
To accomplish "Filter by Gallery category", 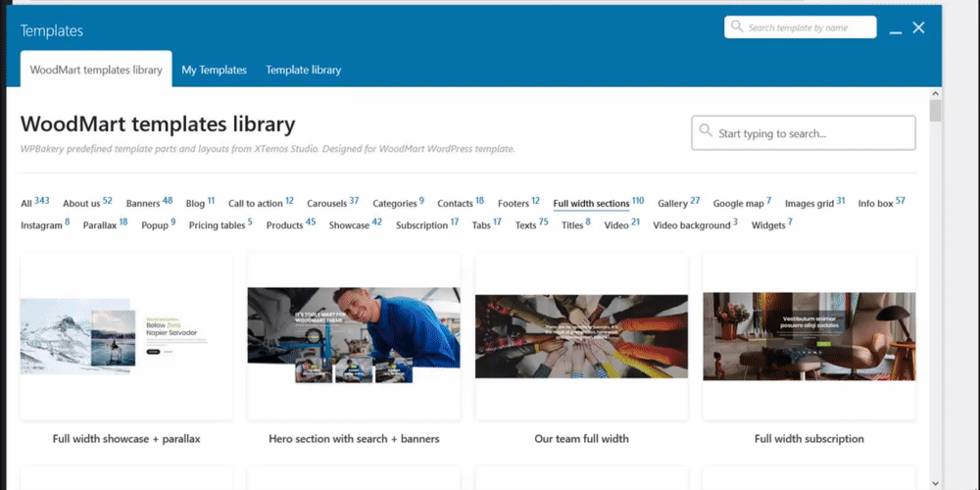I will 679,203.
